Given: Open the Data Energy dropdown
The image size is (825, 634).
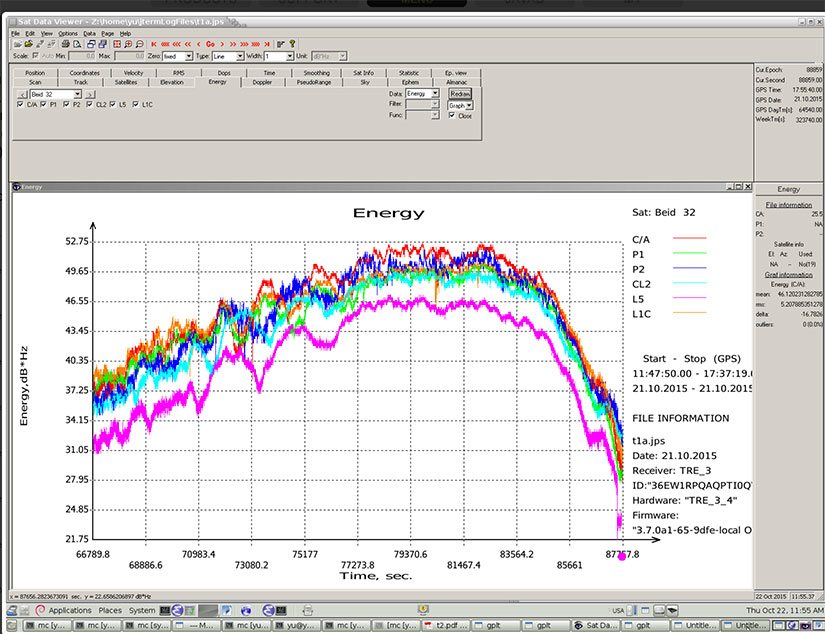Looking at the screenshot, I should tap(434, 93).
